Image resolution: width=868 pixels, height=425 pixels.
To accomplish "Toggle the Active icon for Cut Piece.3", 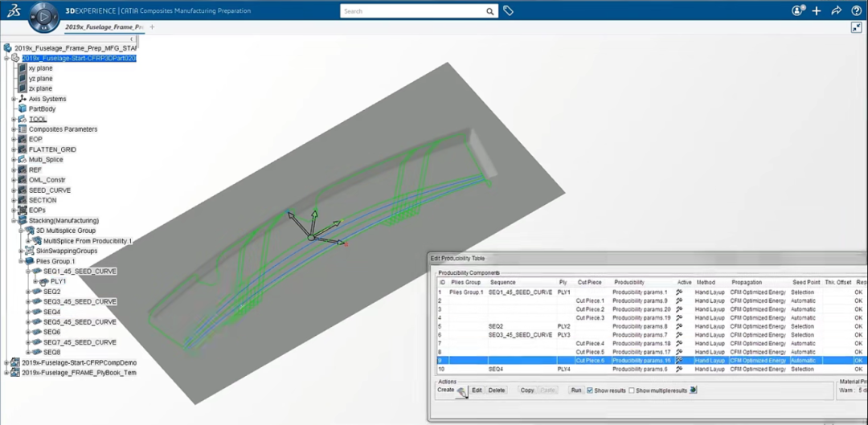I will pos(678,317).
